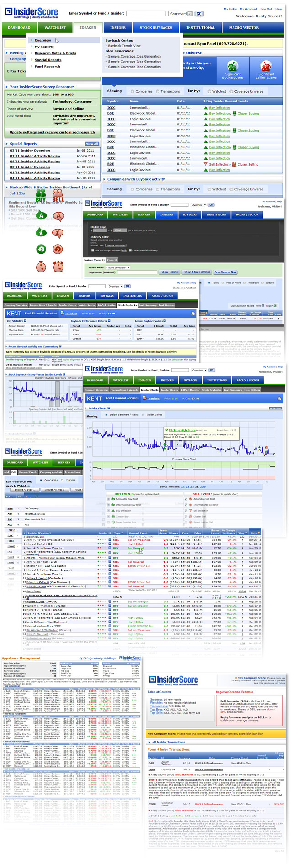Collapse Your InsiderScore Survey Responses section
Image resolution: width=291 pixels, height=868 pixels.
tap(7, 87)
